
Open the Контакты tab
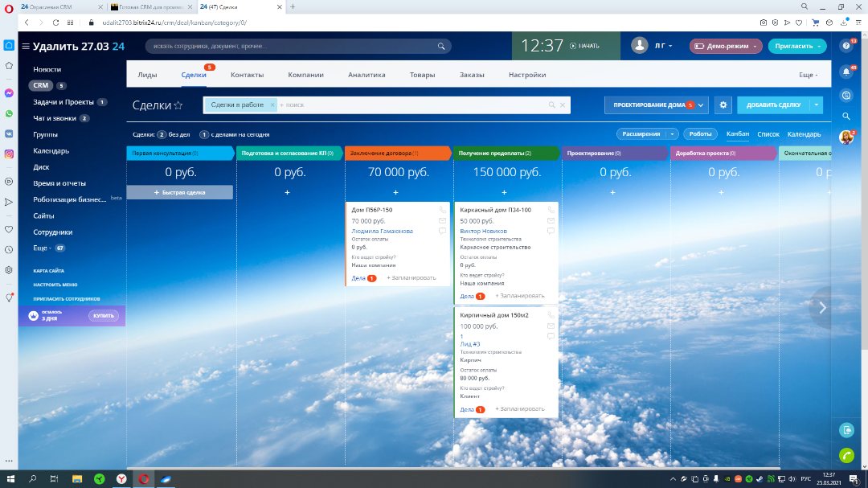[247, 75]
